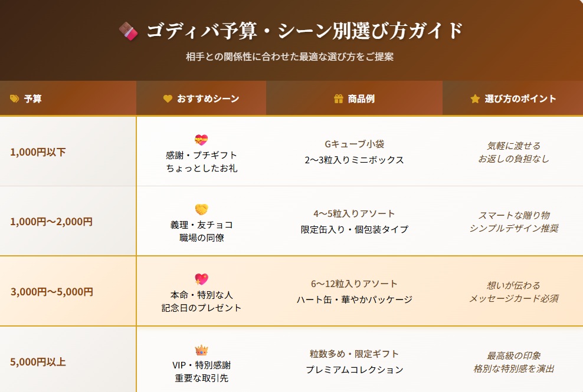Select the おすすめシーン column header
The height and width of the screenshot is (392, 583).
click(x=208, y=98)
